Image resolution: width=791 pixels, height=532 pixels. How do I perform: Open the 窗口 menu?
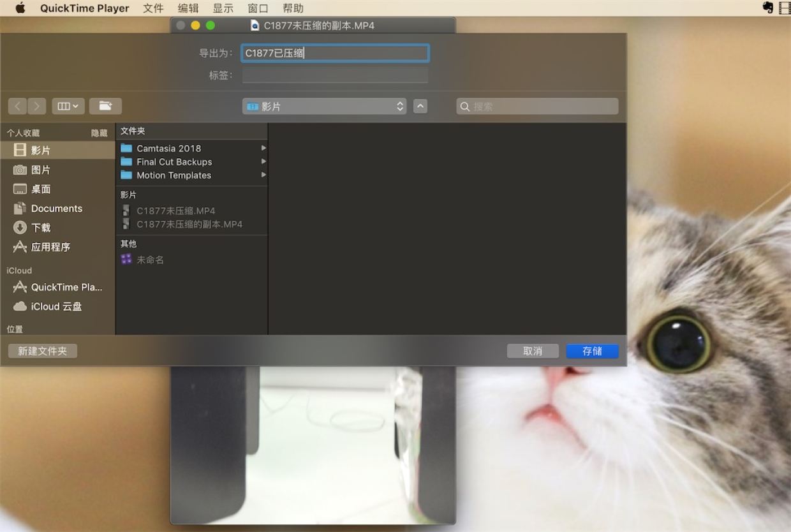(x=258, y=8)
